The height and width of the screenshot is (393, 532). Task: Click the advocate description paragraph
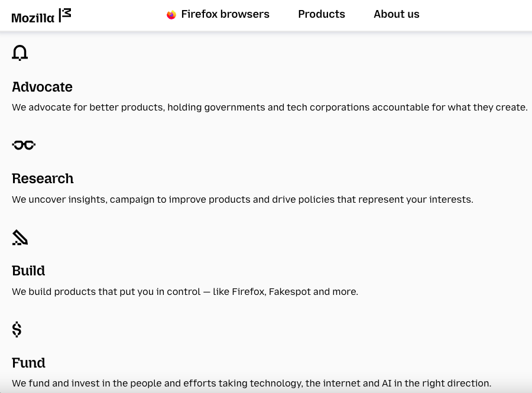270,108
